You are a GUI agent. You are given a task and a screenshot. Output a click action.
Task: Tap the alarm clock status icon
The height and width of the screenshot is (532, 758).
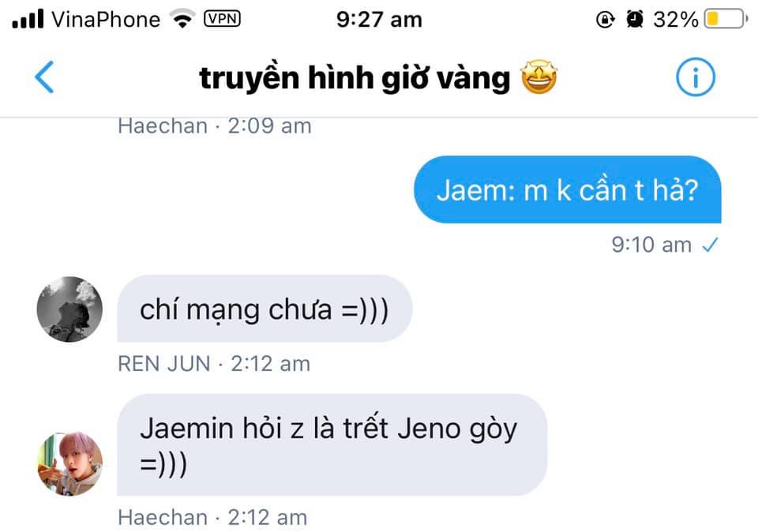coord(634,19)
